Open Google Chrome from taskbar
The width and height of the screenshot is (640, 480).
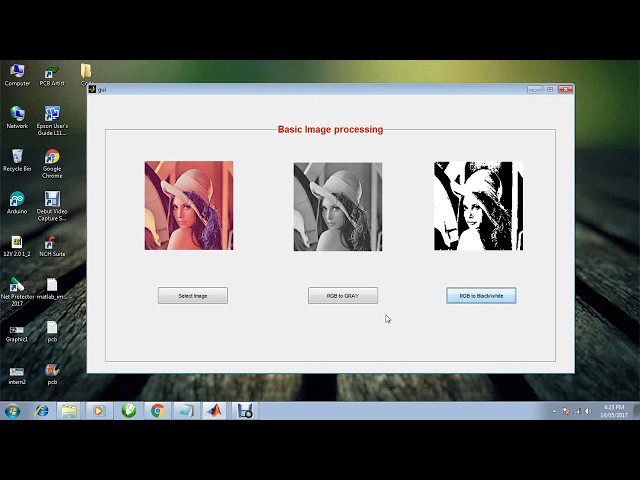(x=158, y=411)
